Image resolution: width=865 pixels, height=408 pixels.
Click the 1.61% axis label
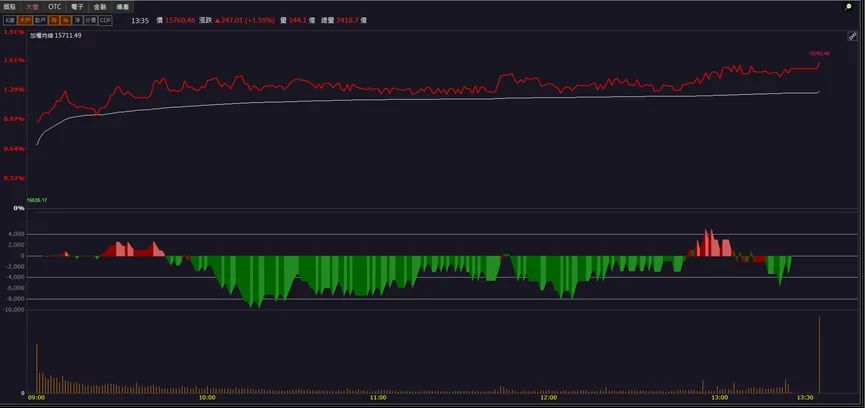click(x=14, y=60)
